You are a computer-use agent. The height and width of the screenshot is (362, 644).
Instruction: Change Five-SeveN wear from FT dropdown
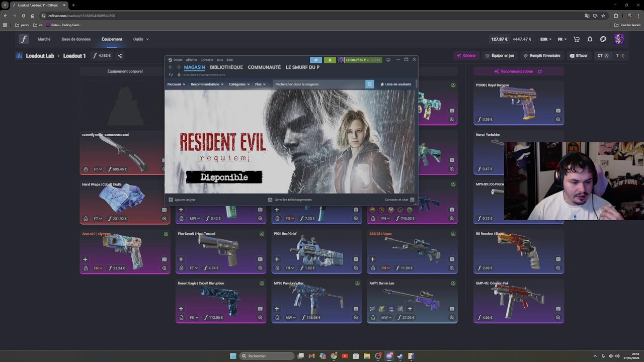coord(194,268)
